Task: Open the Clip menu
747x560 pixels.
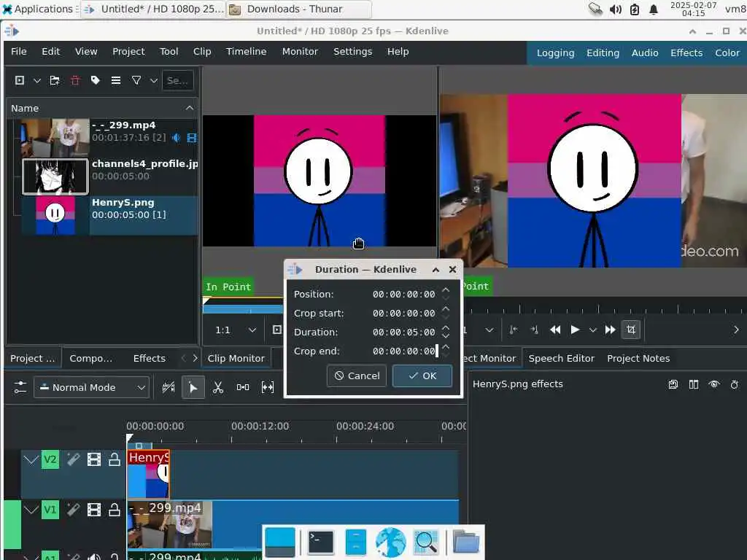Action: pyautogui.click(x=202, y=52)
